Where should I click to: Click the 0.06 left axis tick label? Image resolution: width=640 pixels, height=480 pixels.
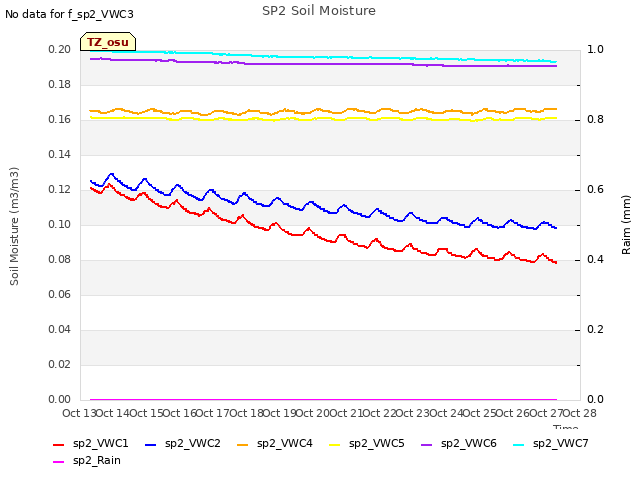pos(60,294)
